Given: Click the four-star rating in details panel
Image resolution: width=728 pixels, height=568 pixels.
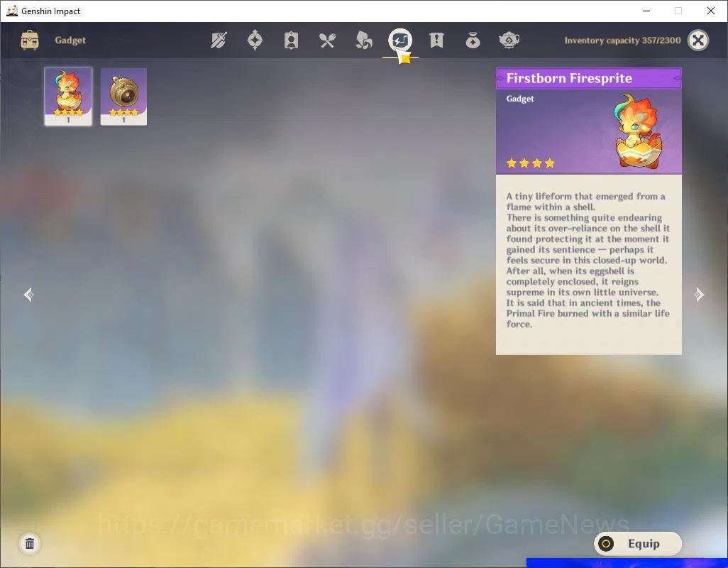Looking at the screenshot, I should point(531,163).
